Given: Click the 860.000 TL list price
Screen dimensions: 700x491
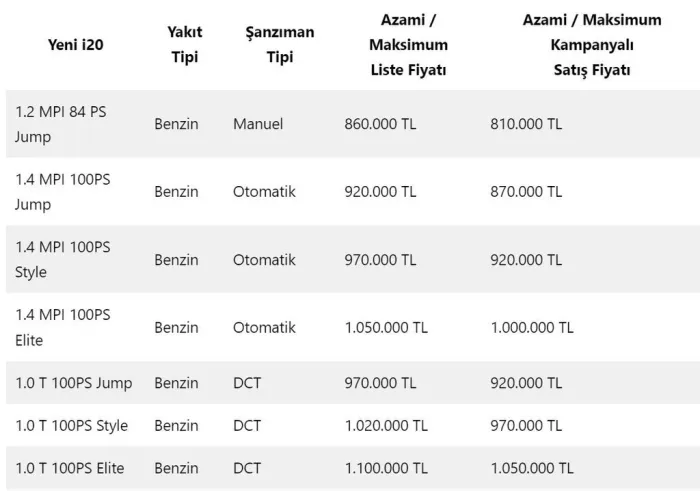Looking at the screenshot, I should click(x=380, y=124).
